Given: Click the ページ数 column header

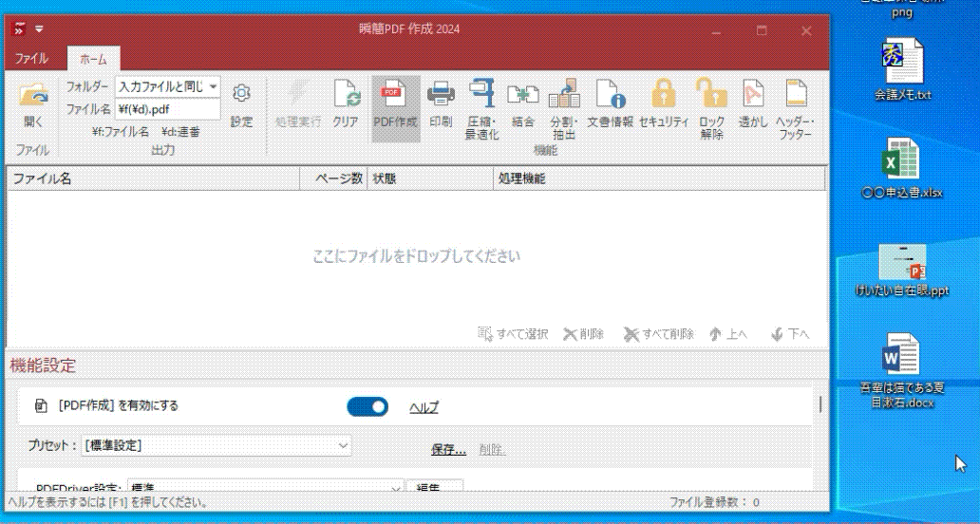Looking at the screenshot, I should 333,178.
